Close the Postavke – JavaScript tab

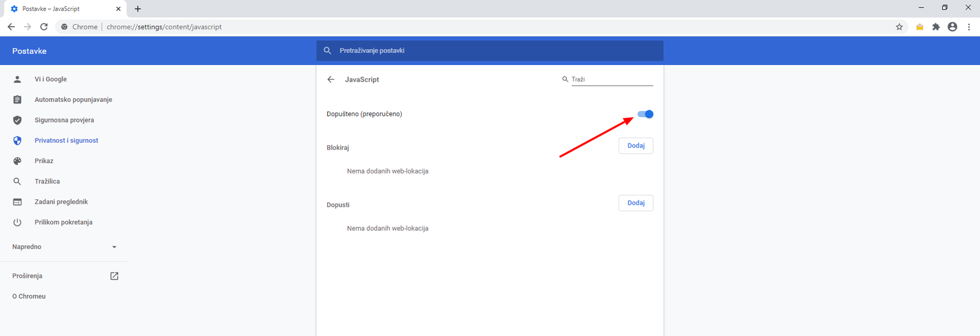(x=118, y=9)
